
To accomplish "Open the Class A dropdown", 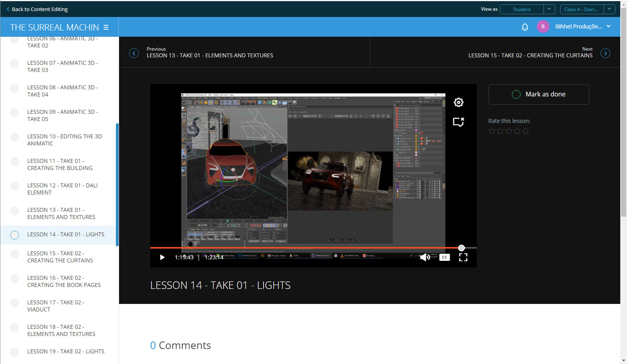I will (609, 9).
